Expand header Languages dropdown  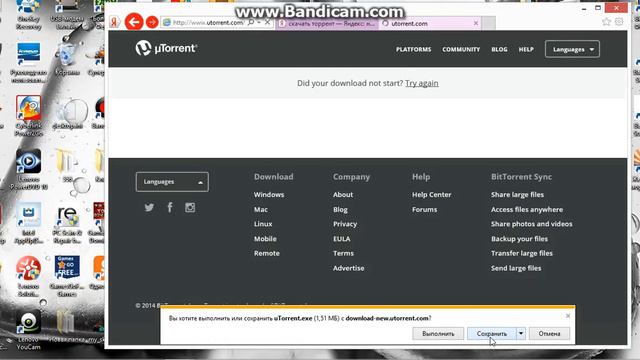[x=572, y=49]
